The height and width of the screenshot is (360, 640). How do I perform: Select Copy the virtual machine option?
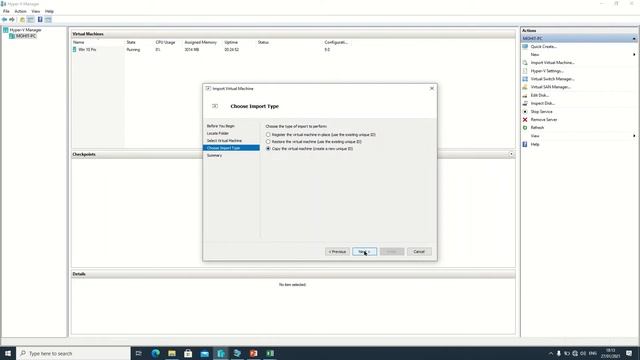(x=268, y=149)
